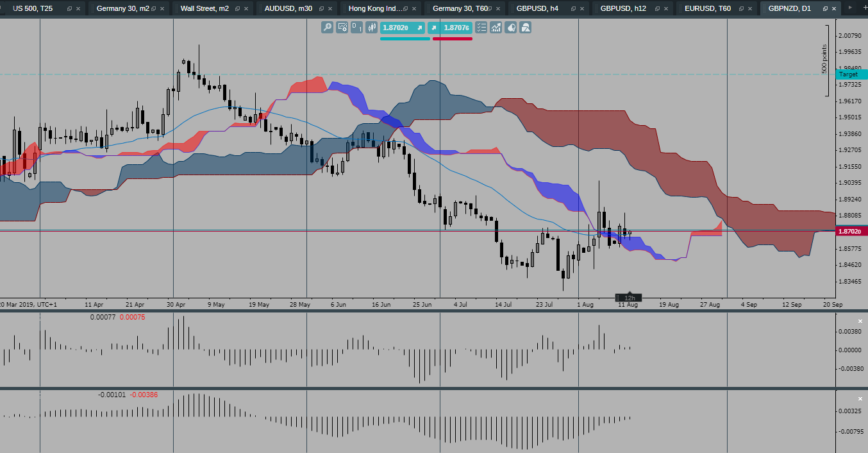This screenshot has height=453, width=868.
Task: Click the D1 timeframe icon
Action: pos(356,28)
